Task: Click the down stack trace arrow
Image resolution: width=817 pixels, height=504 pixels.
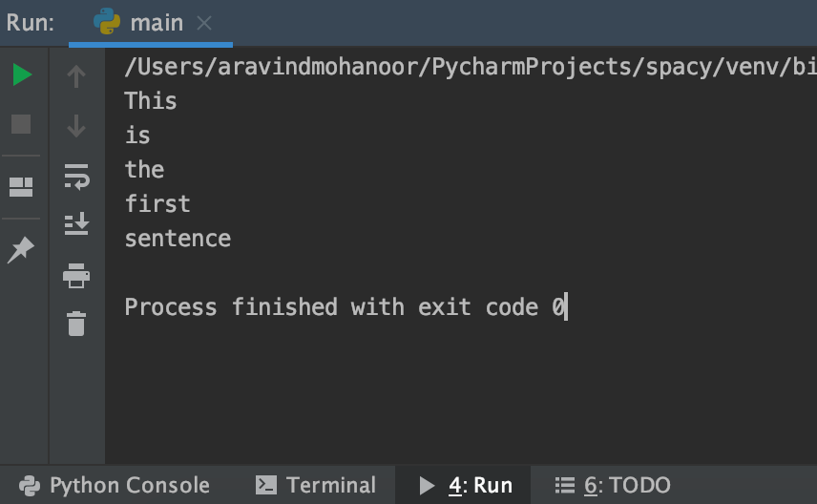Action: (76, 125)
